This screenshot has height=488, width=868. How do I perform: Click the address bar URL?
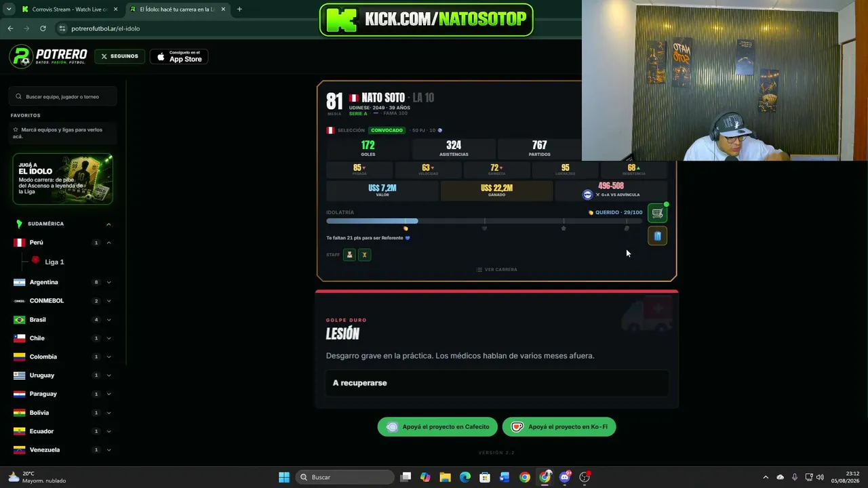point(105,28)
